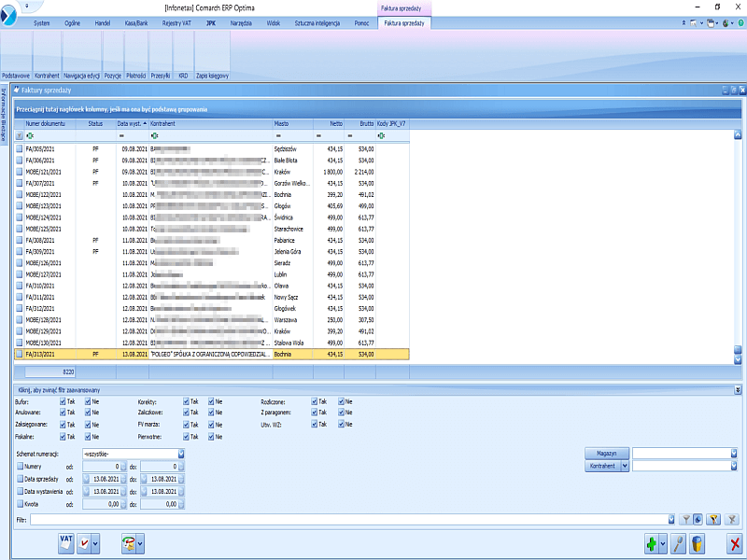Open the Handel menu

coord(103,22)
